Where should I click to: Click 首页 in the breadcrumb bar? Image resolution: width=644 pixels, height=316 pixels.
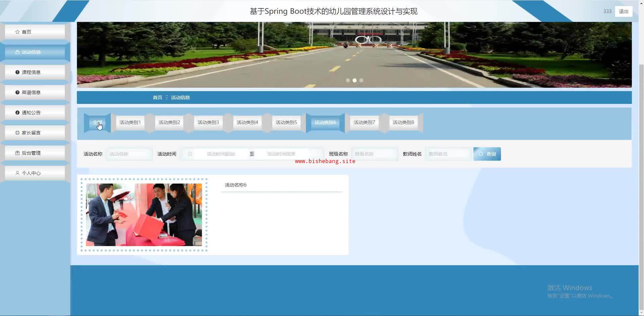(157, 97)
